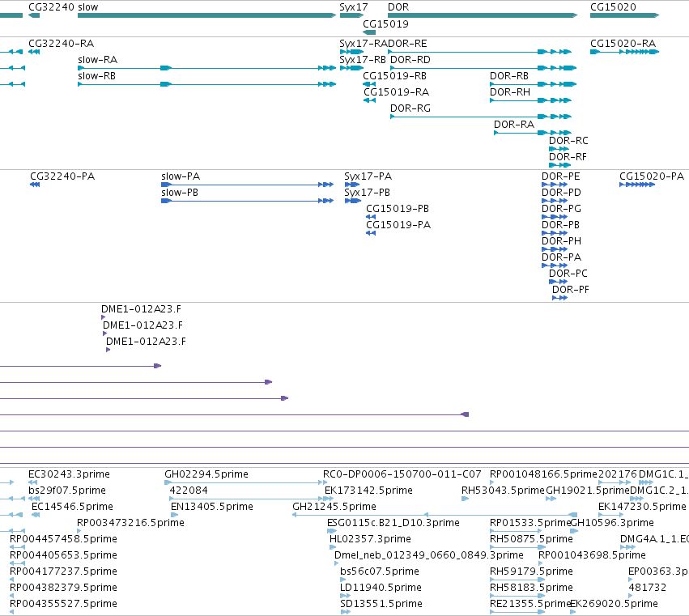Viewport: 689px width, 616px height.
Task: Click the slow-PA protein label
Action: tap(181, 176)
